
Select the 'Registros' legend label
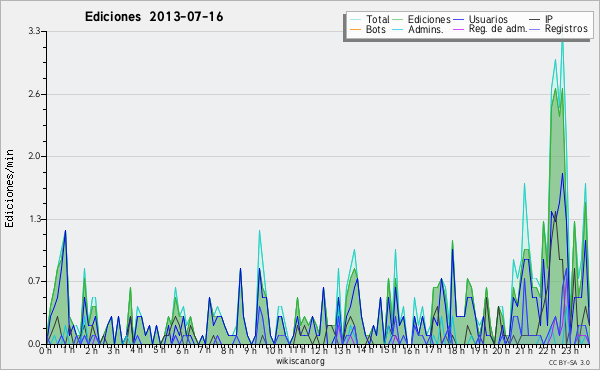566,29
